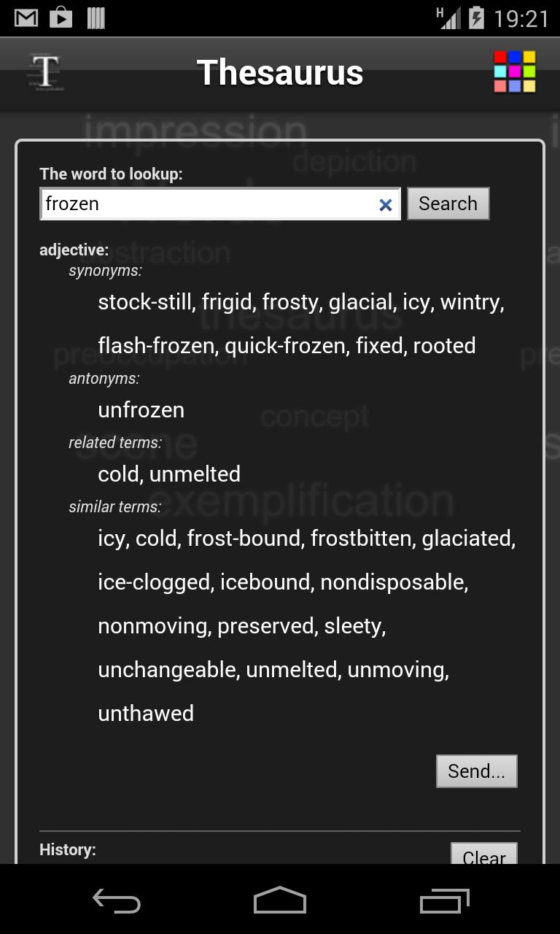Tap the synonym "rooted"
560x934 pixels.
pos(444,346)
